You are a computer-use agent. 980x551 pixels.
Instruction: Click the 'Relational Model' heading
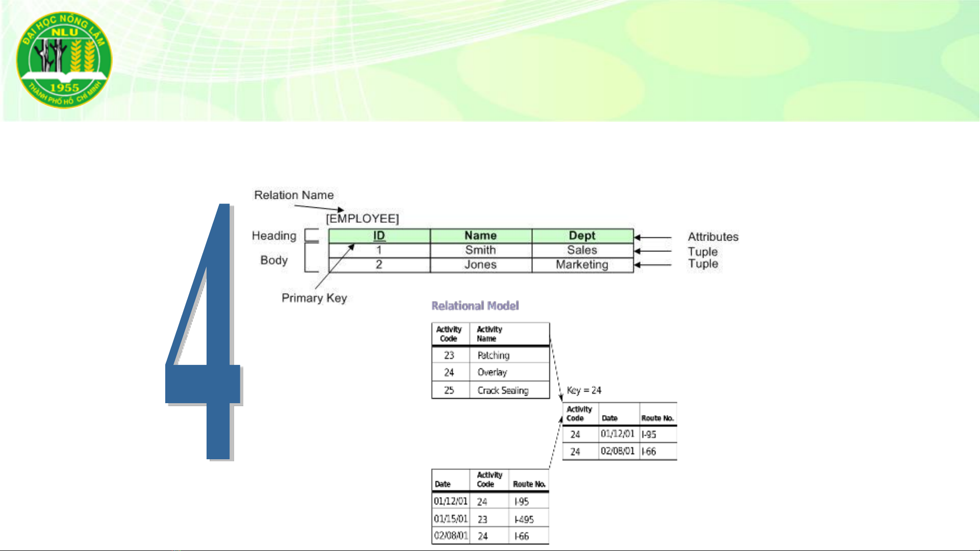tap(475, 306)
